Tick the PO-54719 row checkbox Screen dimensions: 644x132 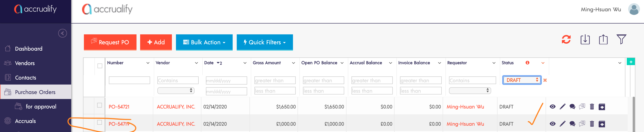(x=100, y=123)
